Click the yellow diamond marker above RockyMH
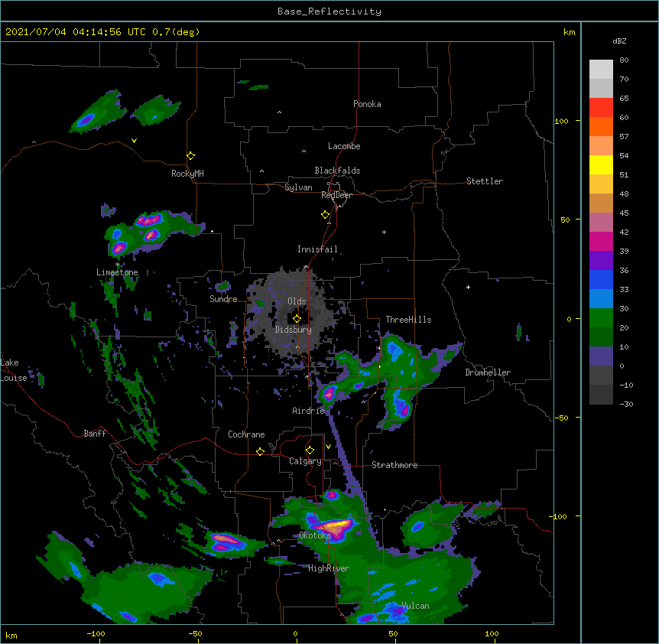 coord(191,155)
